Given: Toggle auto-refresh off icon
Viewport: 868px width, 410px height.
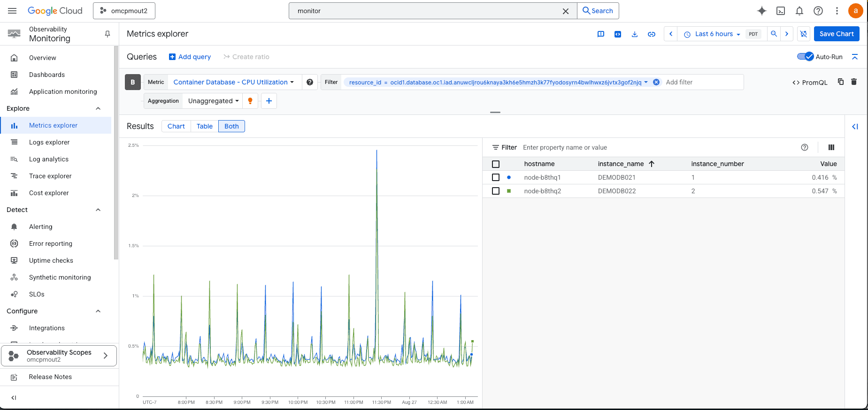Looking at the screenshot, I should point(804,34).
